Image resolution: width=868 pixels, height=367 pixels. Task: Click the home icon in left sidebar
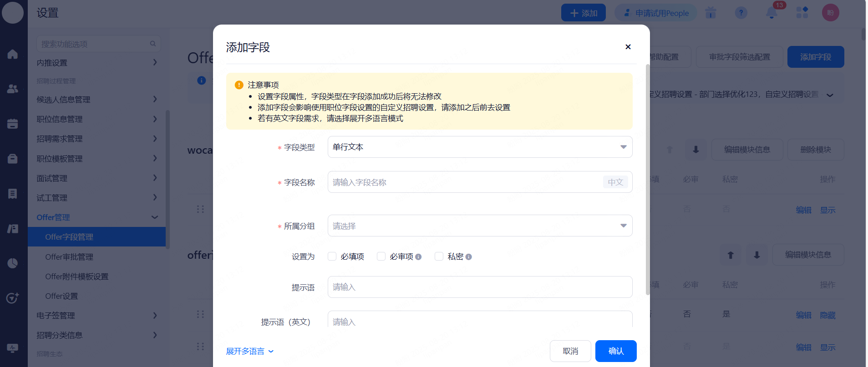(x=13, y=54)
